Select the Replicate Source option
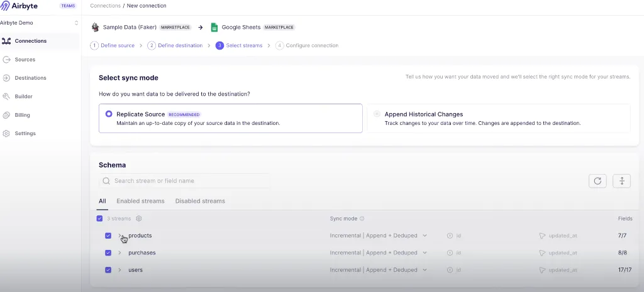 pos(230,118)
